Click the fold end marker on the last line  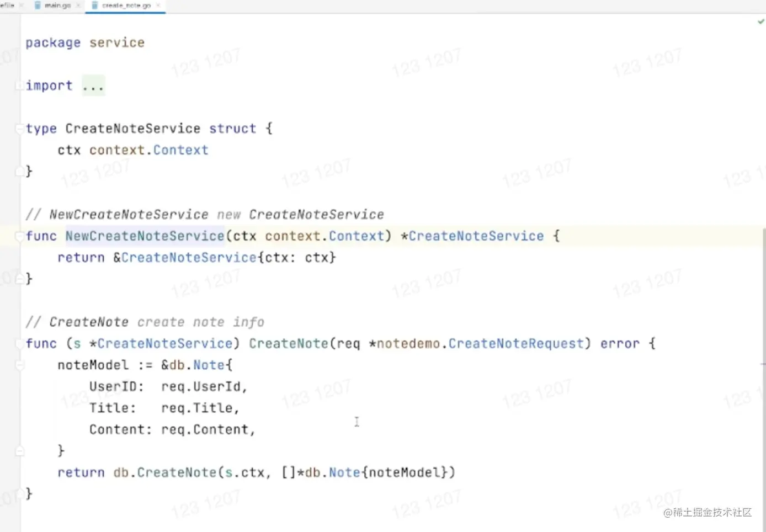tap(19, 494)
